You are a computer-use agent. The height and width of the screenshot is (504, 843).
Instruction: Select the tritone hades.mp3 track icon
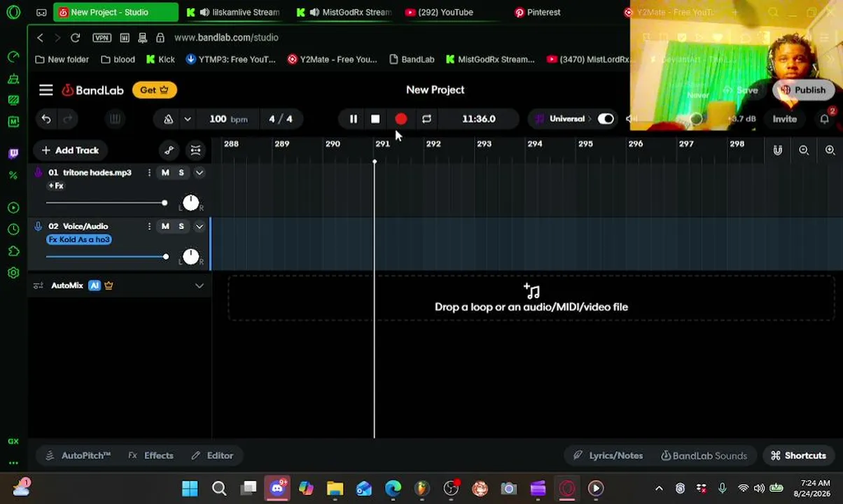click(x=38, y=172)
